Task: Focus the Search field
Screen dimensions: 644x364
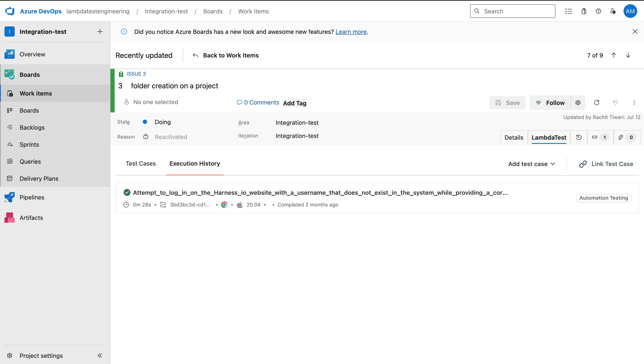Action: [512, 11]
